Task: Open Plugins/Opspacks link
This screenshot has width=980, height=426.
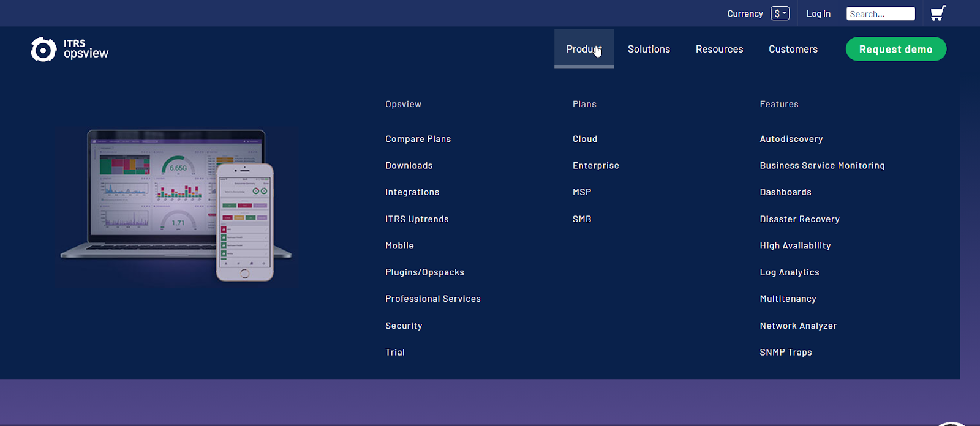Action: point(425,272)
